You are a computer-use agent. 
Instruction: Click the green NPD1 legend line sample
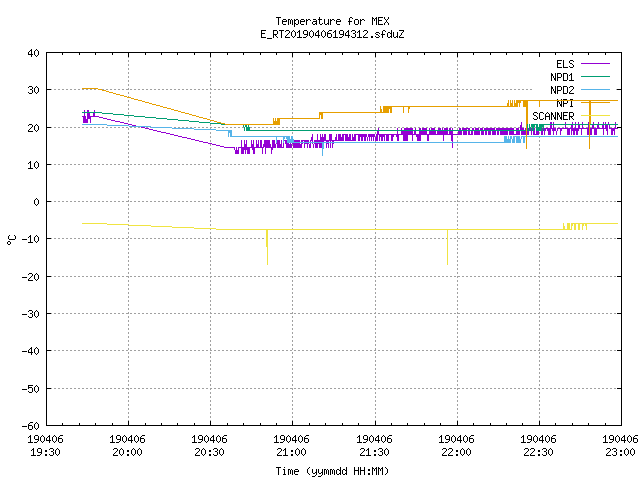595,76
